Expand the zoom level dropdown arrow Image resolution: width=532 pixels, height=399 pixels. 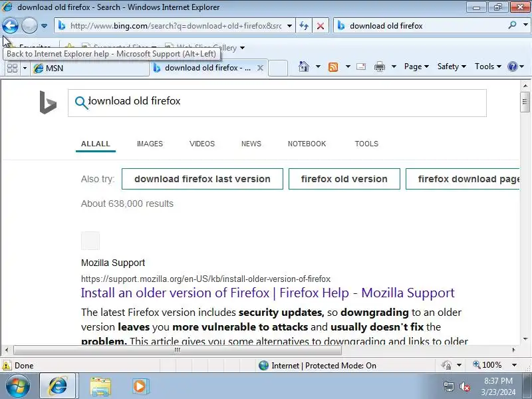point(514,365)
